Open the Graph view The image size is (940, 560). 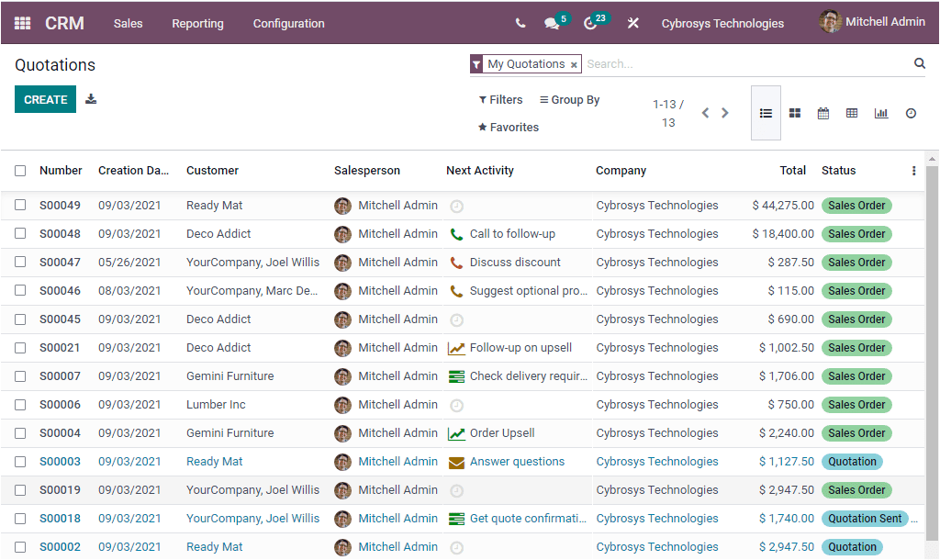tap(881, 113)
